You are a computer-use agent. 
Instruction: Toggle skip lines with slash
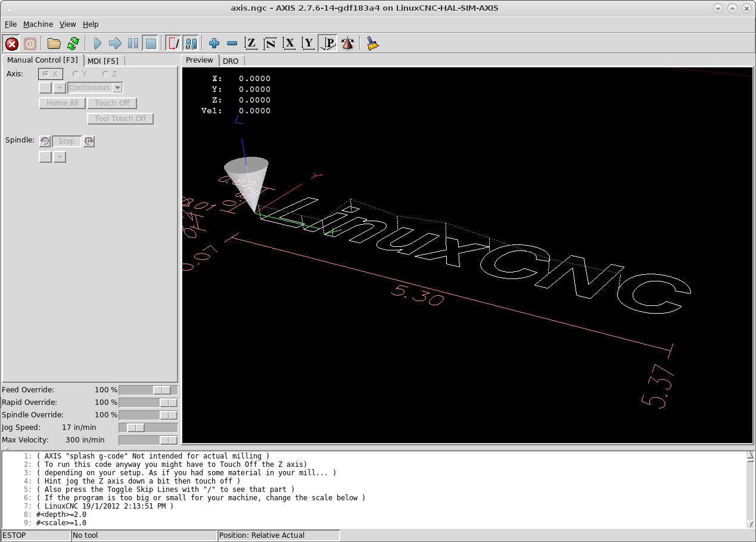tap(173, 44)
